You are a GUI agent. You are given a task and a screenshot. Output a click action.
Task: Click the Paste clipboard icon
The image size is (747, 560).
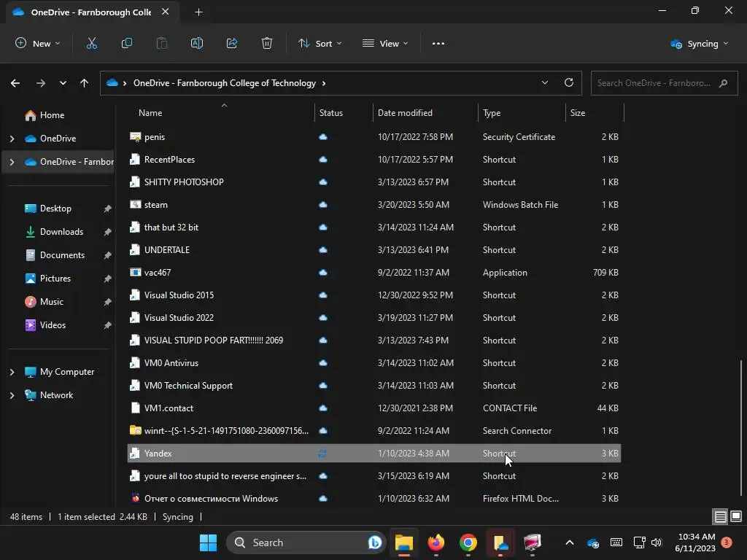pos(162,43)
